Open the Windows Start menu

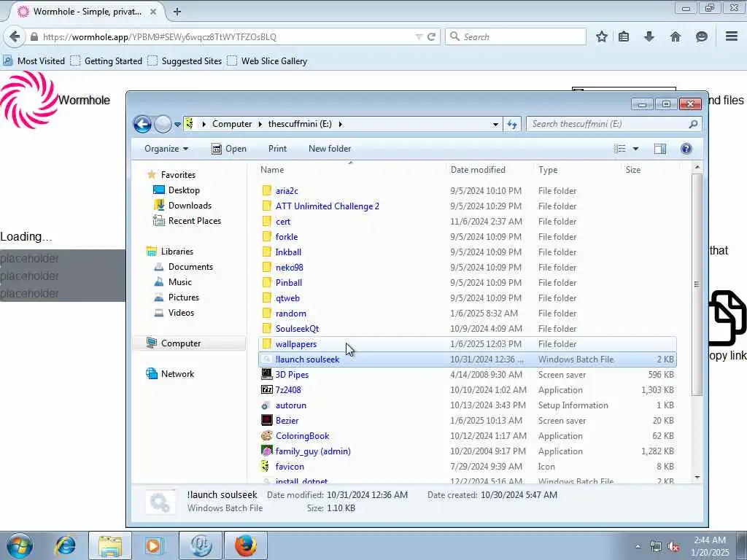pos(19,545)
